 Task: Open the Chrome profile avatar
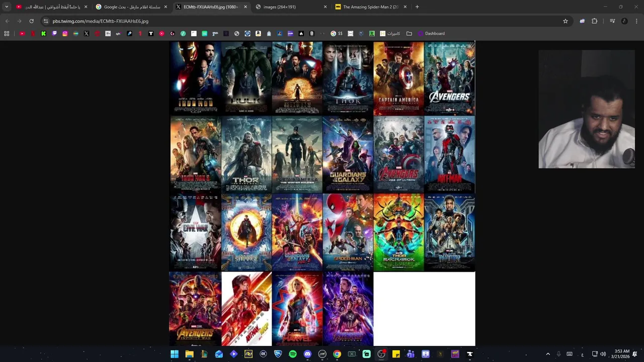pos(624,21)
